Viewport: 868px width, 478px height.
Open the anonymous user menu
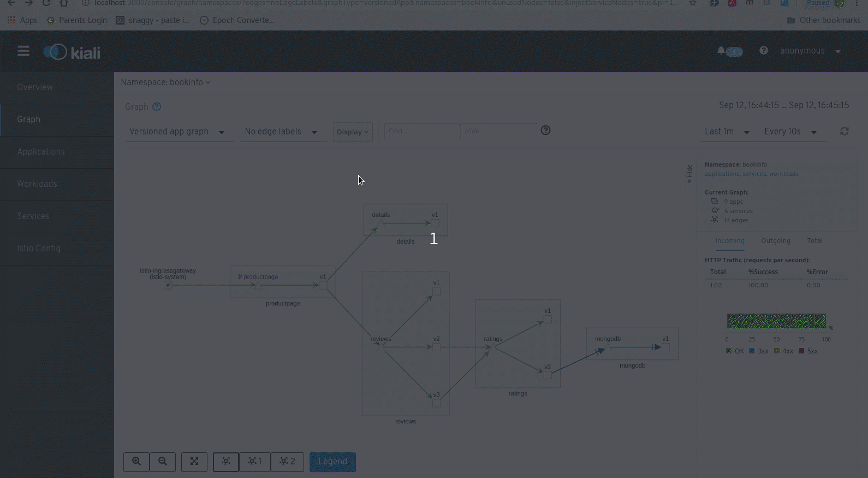tap(810, 51)
